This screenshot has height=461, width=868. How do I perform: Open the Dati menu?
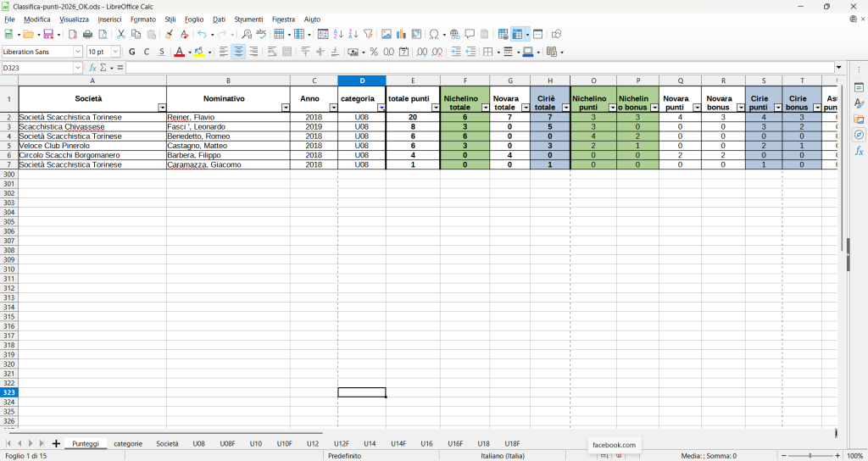coord(219,19)
